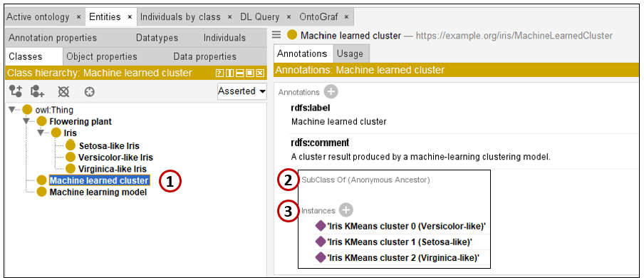Collapse the Flowering plant node
The image size is (644, 278).
tap(26, 121)
